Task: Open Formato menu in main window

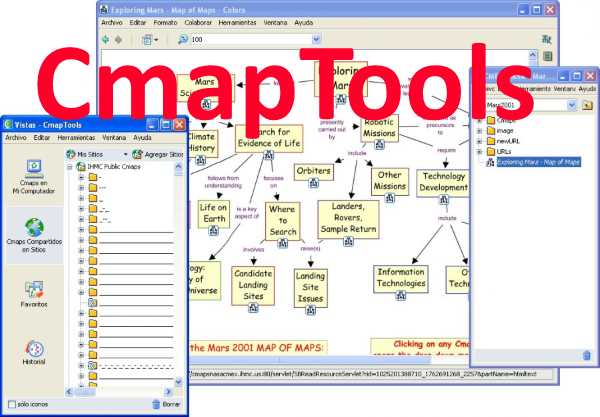Action: (x=165, y=23)
